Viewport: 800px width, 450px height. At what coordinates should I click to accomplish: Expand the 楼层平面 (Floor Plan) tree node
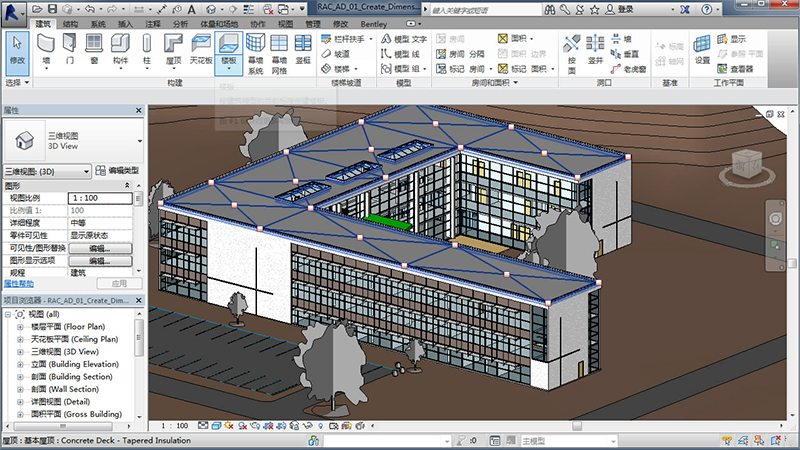tap(20, 327)
